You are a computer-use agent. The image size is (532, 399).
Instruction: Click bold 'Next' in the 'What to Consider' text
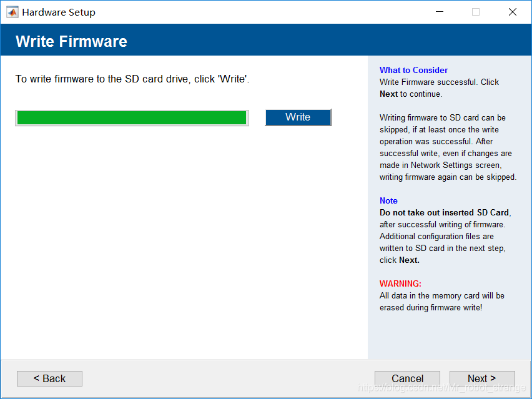click(x=388, y=94)
